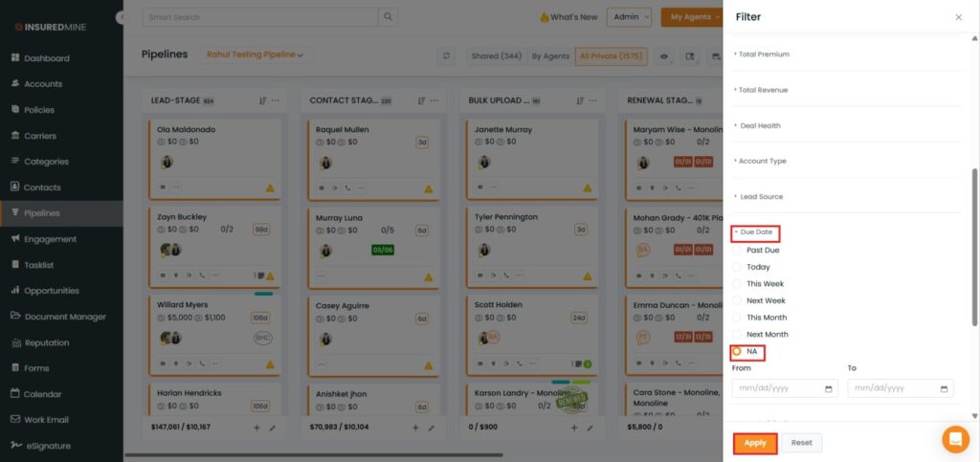Expand the Total Premium filter section

pyautogui.click(x=764, y=55)
